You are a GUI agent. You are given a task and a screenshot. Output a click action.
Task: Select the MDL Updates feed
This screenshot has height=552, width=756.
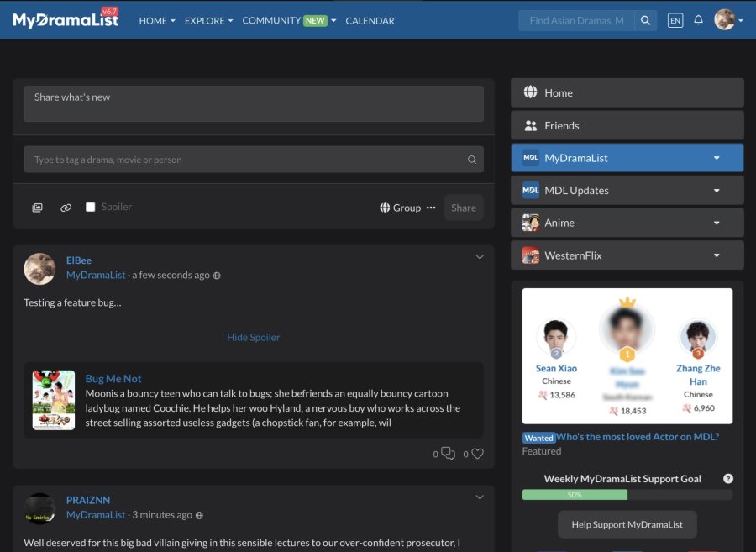pos(627,191)
